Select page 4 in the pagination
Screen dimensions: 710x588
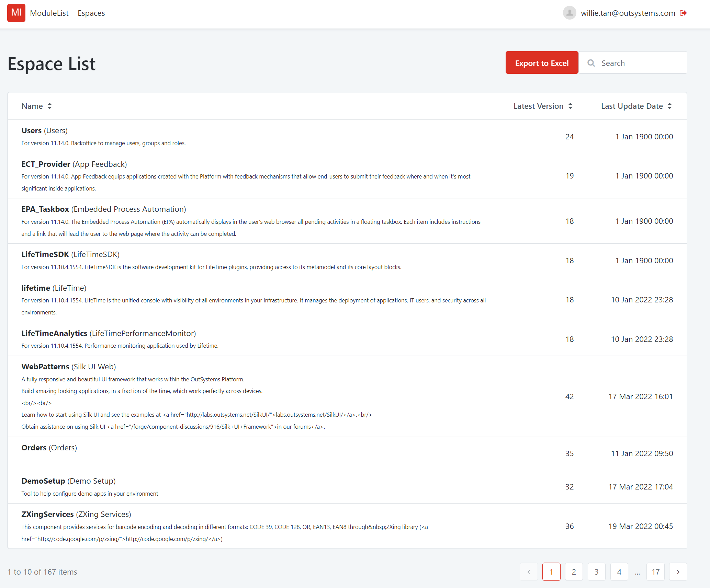619,572
